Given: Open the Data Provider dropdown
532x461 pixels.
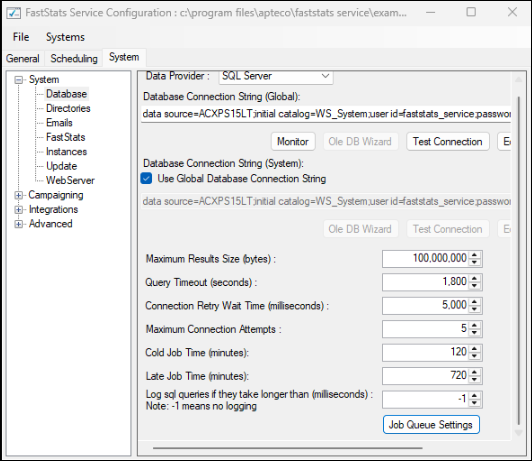Looking at the screenshot, I should coord(276,76).
